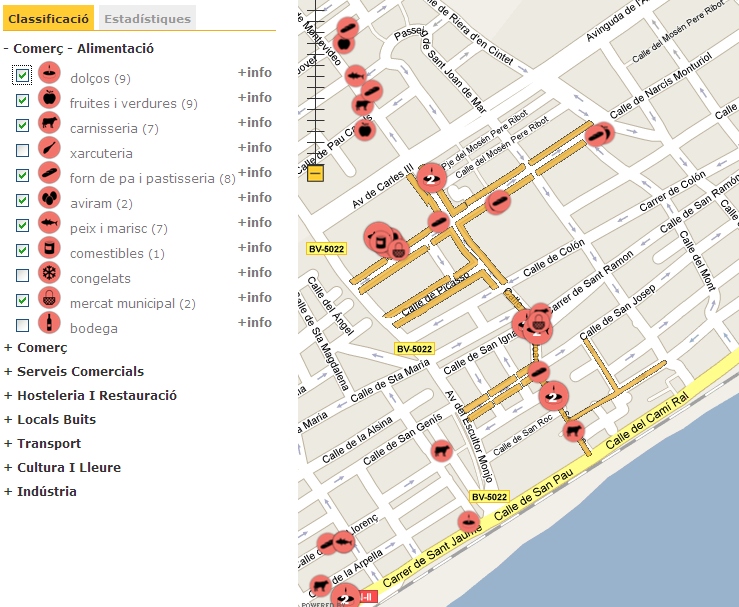The width and height of the screenshot is (739, 607).
Task: Uncheck the forn de pa i pastisseria checkbox
Action: click(22, 176)
